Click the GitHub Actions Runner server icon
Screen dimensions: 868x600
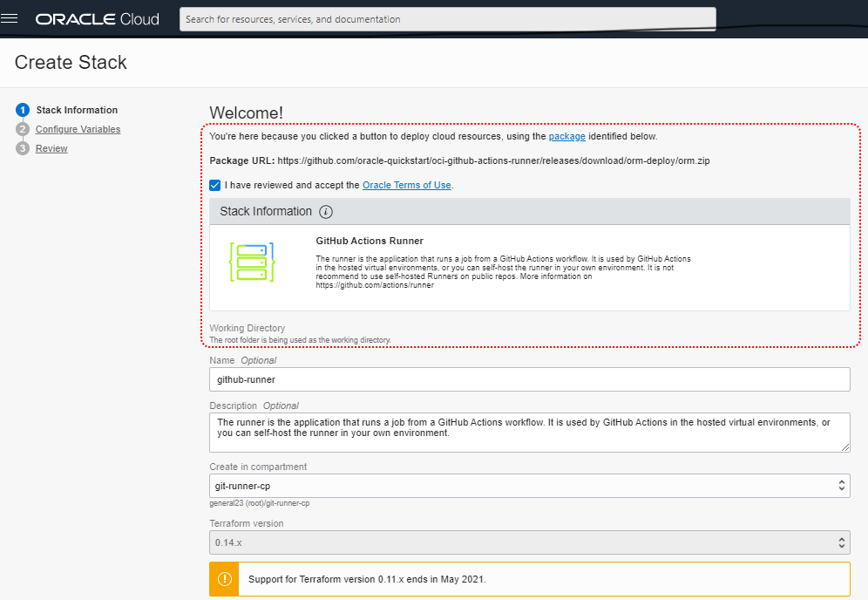(x=252, y=262)
